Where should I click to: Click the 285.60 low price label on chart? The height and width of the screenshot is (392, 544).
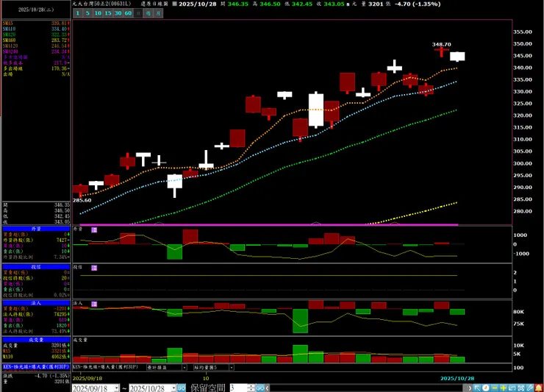[x=82, y=200]
